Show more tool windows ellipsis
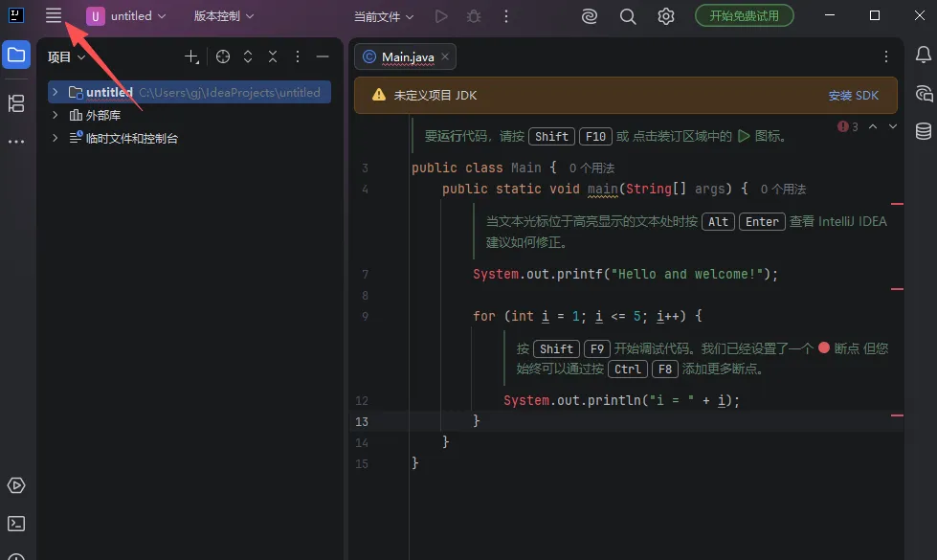Image resolution: width=937 pixels, height=560 pixels. [x=16, y=142]
